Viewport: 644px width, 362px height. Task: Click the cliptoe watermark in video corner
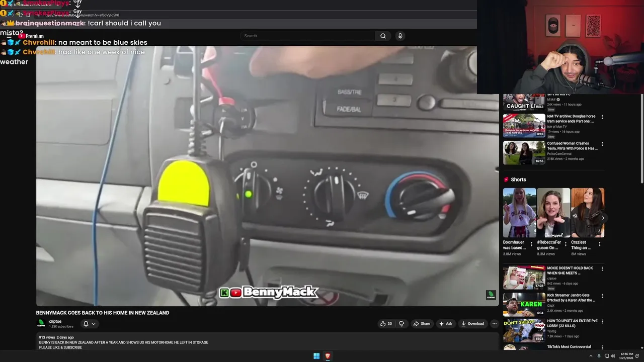click(x=491, y=296)
